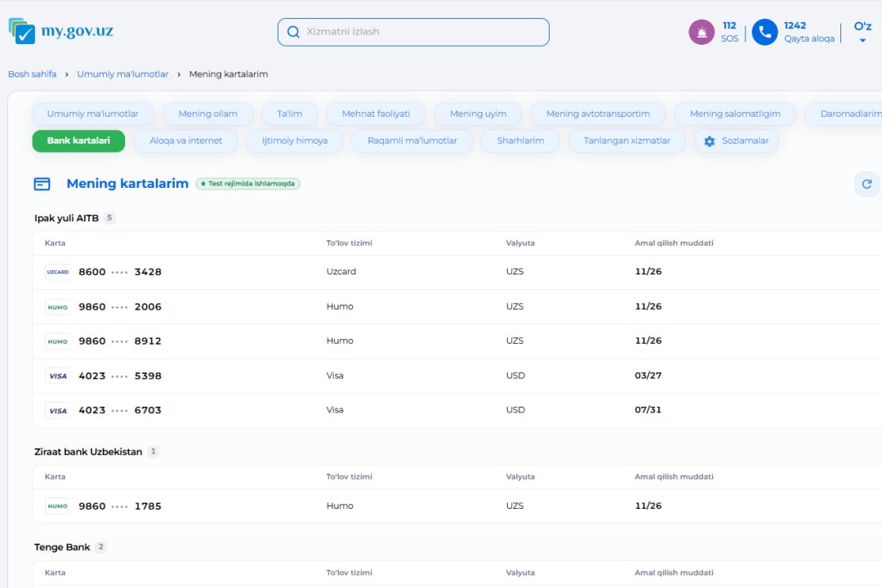882x588 pixels.
Task: Click card number 8600 •••• 3428
Action: 120,272
